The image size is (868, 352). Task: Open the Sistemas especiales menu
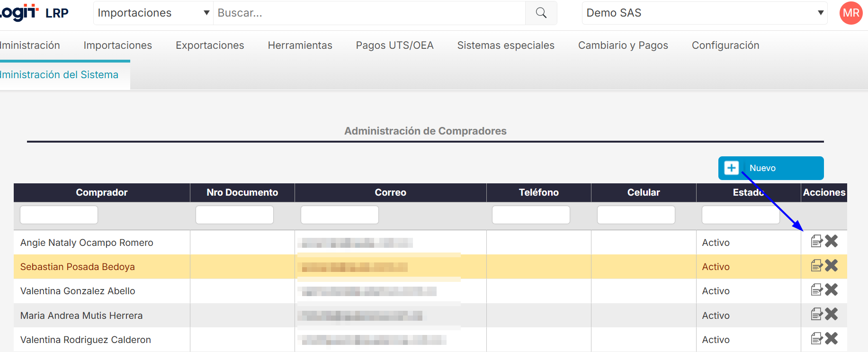tap(506, 45)
